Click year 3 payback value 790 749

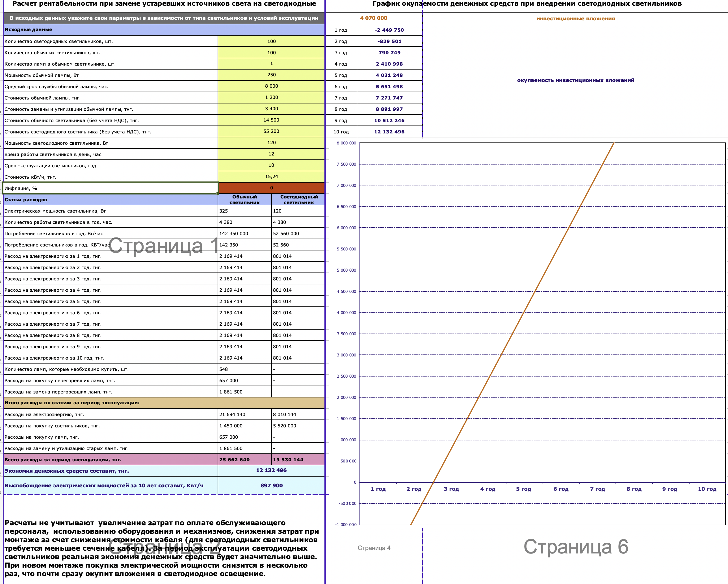click(389, 53)
